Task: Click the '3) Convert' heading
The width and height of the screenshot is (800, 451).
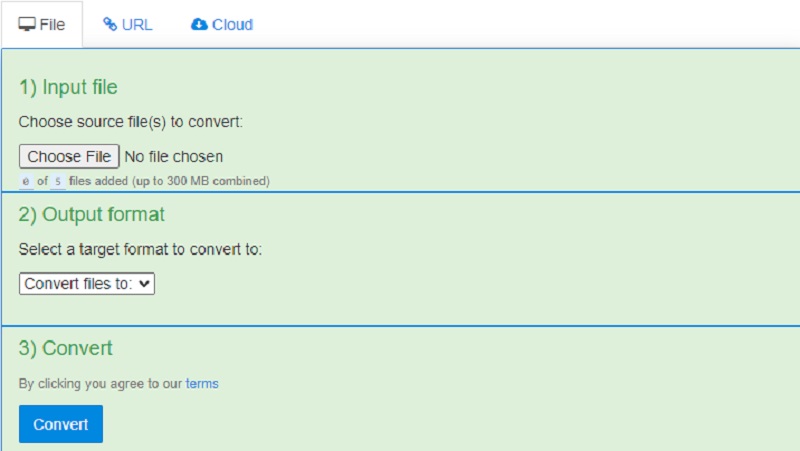Action: tap(66, 348)
